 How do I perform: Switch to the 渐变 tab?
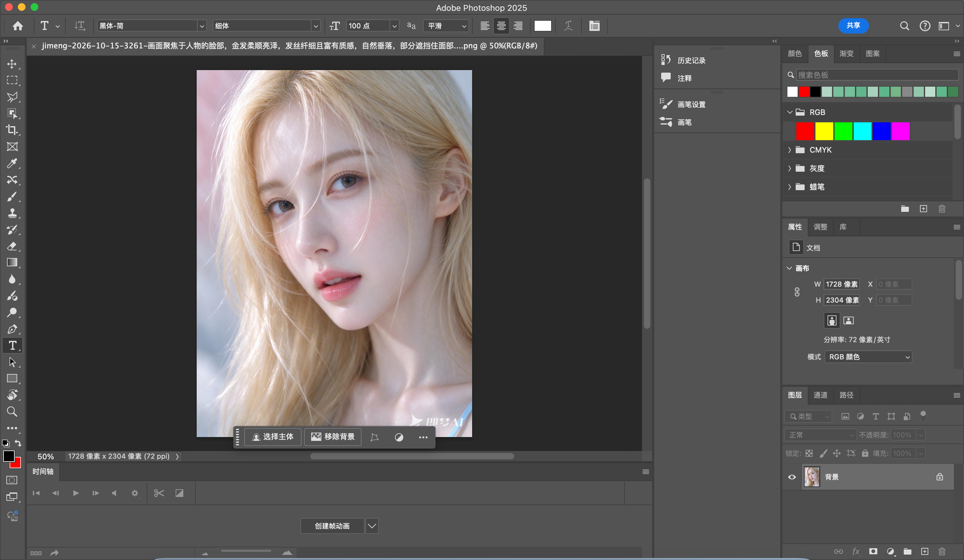click(x=846, y=54)
